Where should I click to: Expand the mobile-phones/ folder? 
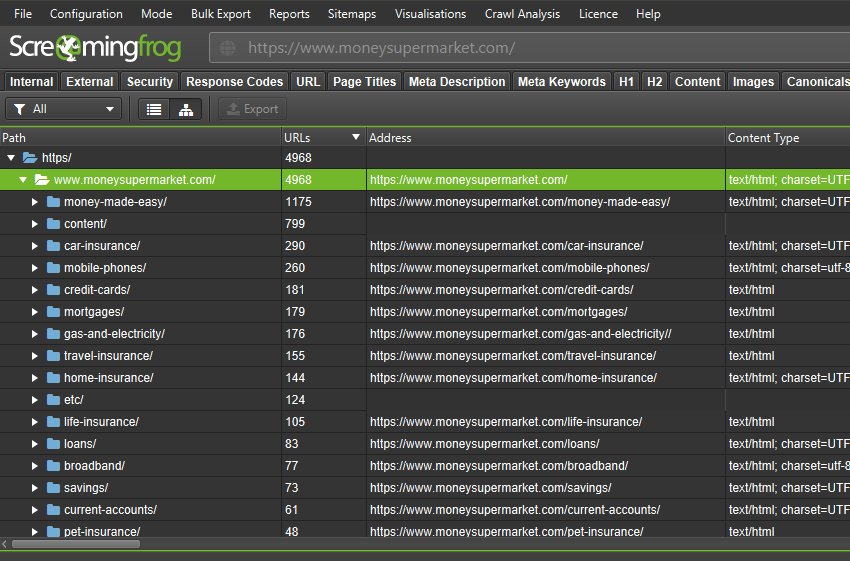34,268
